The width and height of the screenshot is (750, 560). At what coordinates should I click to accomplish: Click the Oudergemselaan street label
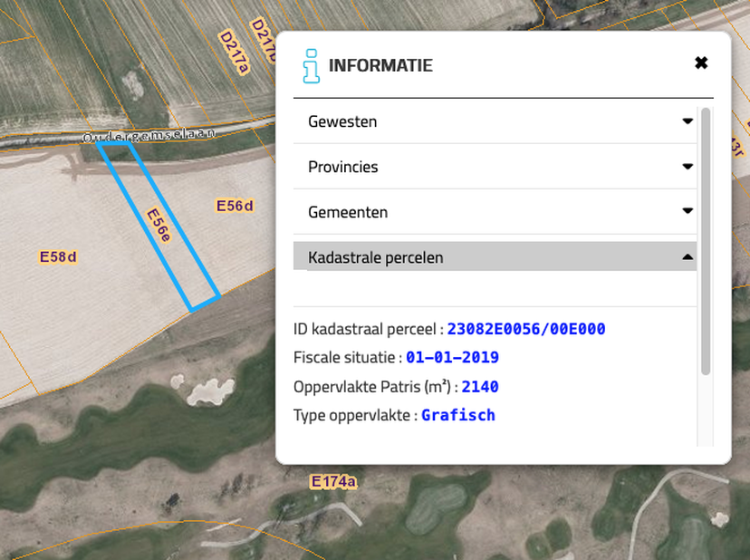149,135
